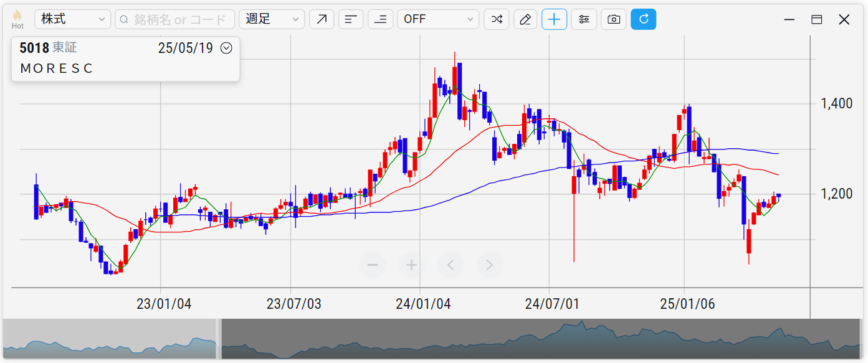Expand the 5018 MORESC info panel chevron

(x=226, y=48)
